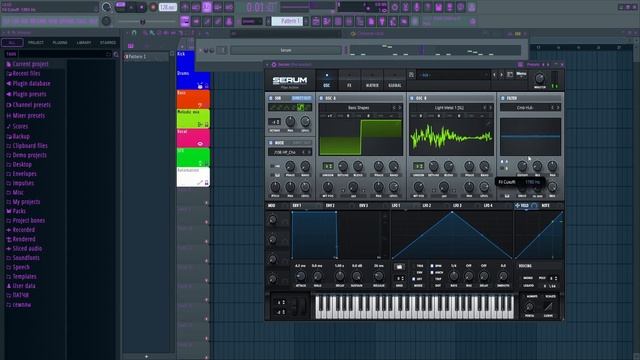Select the square sub waveform icon
The image size is (640, 360).
(x=300, y=108)
